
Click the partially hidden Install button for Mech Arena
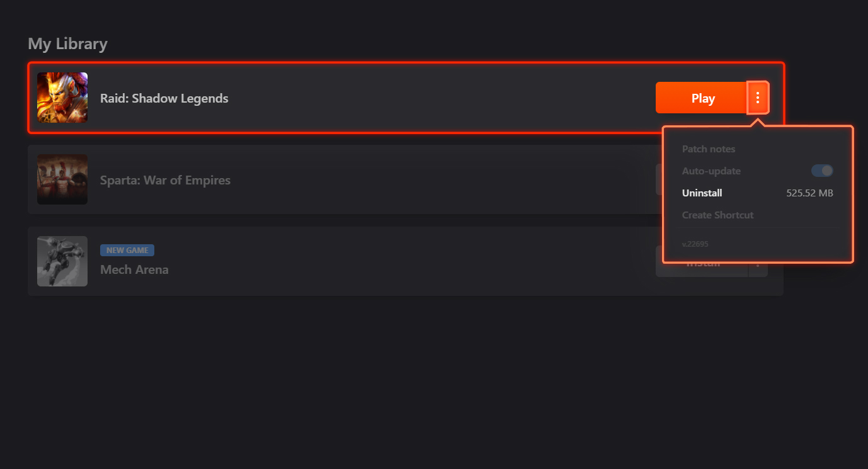pyautogui.click(x=702, y=270)
